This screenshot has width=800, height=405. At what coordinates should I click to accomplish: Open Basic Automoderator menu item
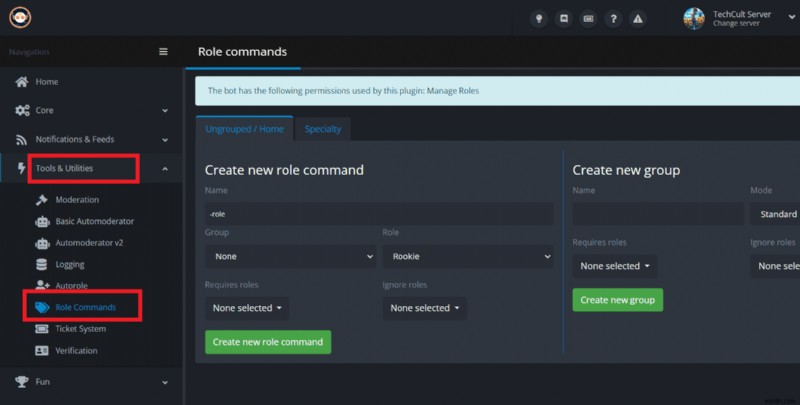click(x=94, y=221)
